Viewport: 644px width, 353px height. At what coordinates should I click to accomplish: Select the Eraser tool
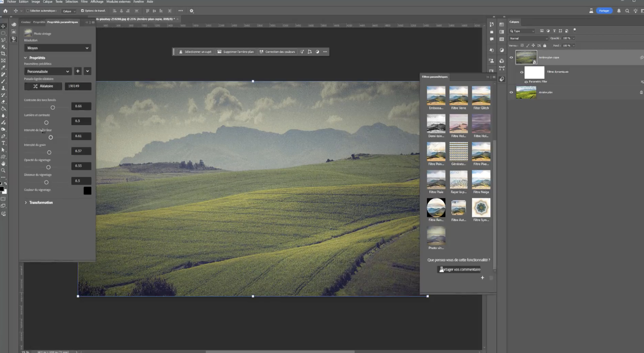click(x=3, y=102)
